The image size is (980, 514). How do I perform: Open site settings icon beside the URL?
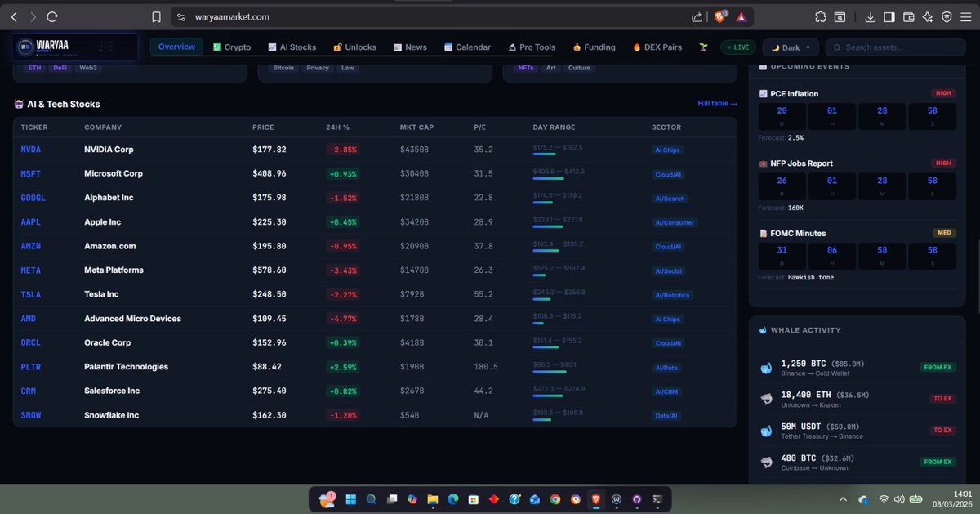coord(180,16)
